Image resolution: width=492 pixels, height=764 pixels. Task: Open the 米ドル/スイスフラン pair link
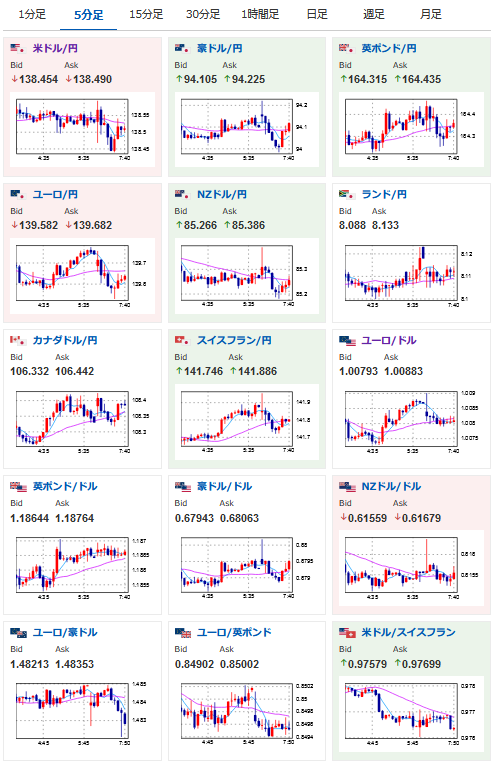[408, 632]
